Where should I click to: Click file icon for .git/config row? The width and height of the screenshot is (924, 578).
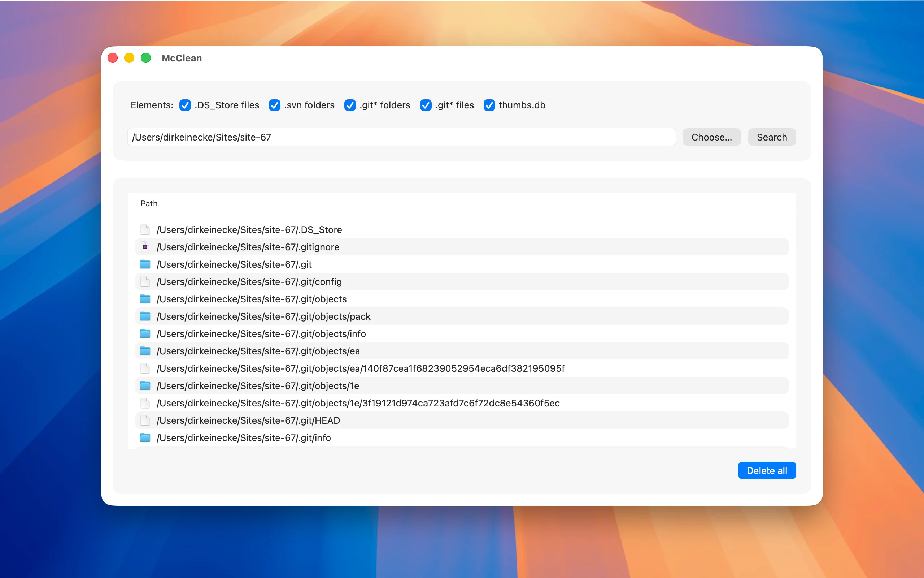coord(145,282)
